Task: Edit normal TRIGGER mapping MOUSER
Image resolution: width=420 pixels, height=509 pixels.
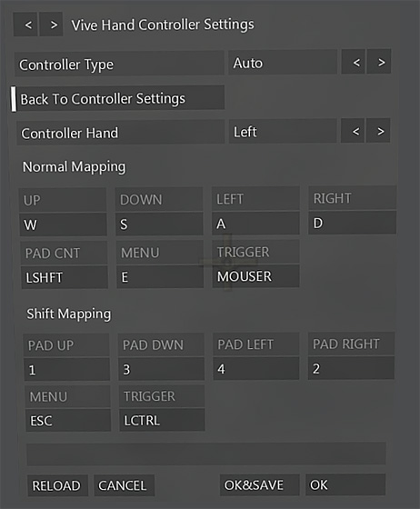Action: pyautogui.click(x=256, y=276)
